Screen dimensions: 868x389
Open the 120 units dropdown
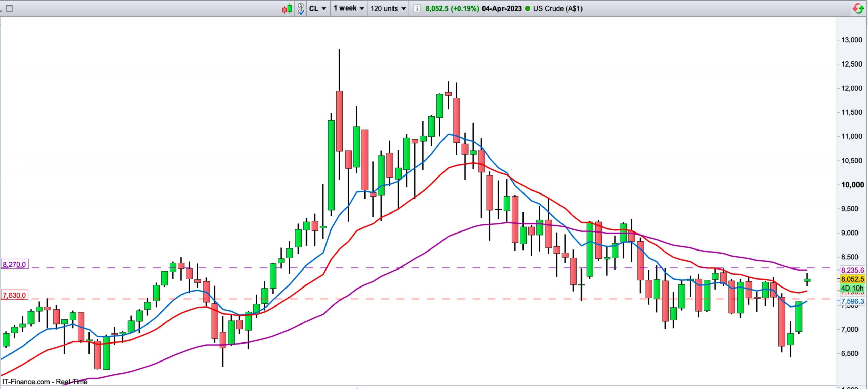[388, 8]
